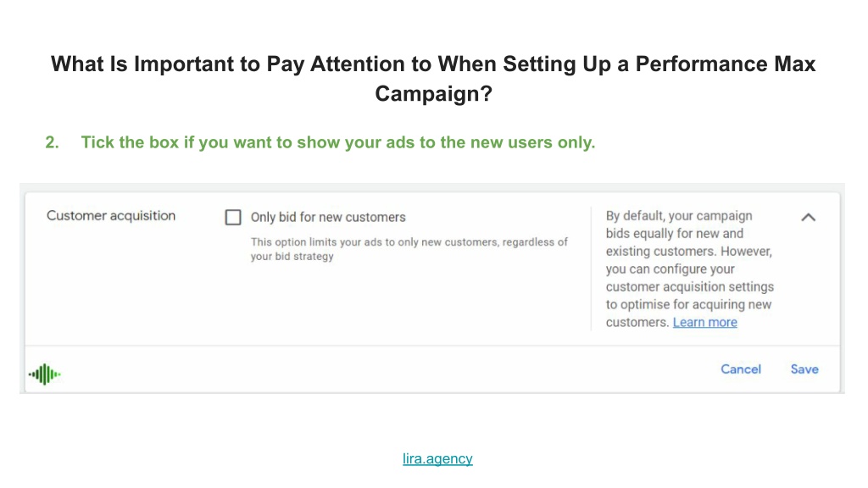Click the 'By default, your campaign' help paragraph

tap(690, 269)
